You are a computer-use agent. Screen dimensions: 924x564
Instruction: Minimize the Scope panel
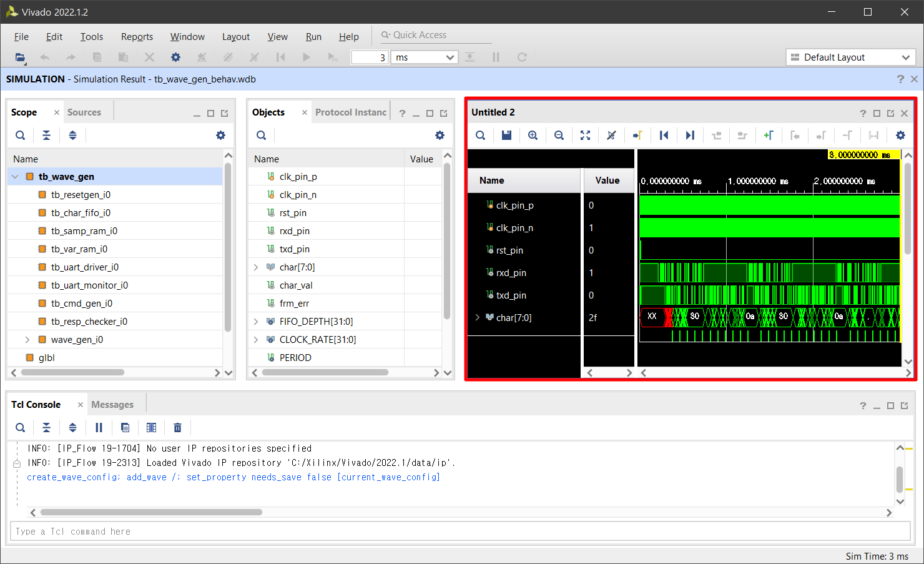tap(197, 114)
